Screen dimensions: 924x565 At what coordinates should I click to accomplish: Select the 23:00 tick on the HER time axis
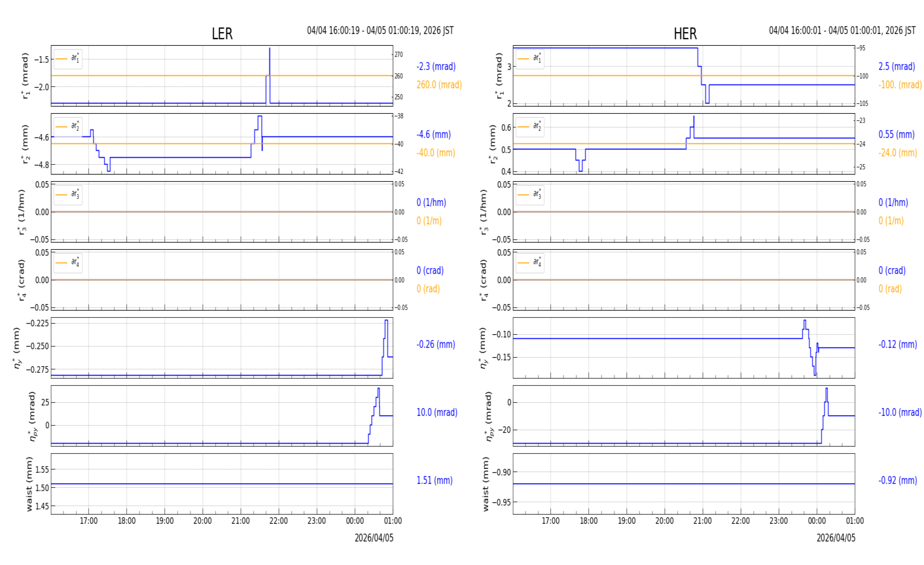pyautogui.click(x=779, y=521)
